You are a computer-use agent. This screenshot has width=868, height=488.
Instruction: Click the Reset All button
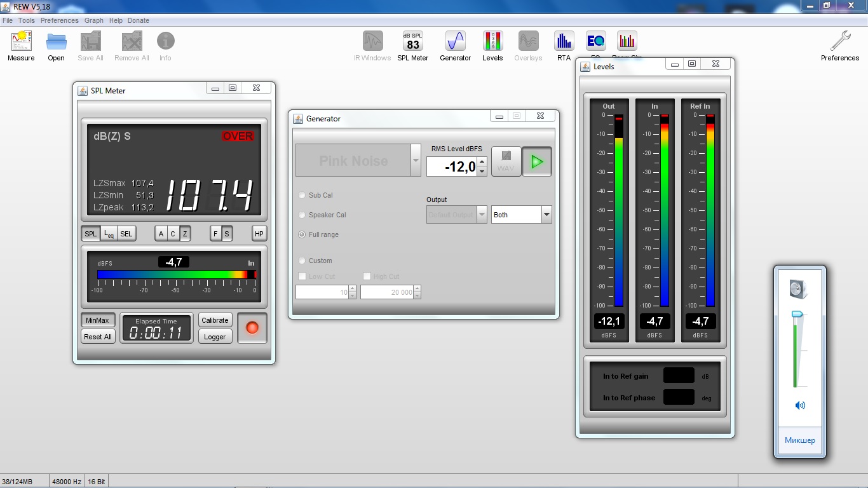click(x=98, y=337)
